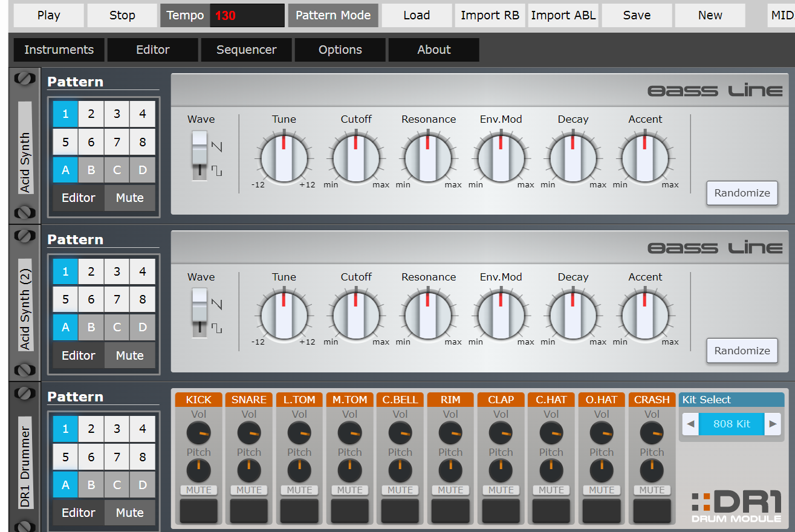Select pattern 8 on the DR1 Drummer
The image size is (795, 532).
(x=143, y=457)
